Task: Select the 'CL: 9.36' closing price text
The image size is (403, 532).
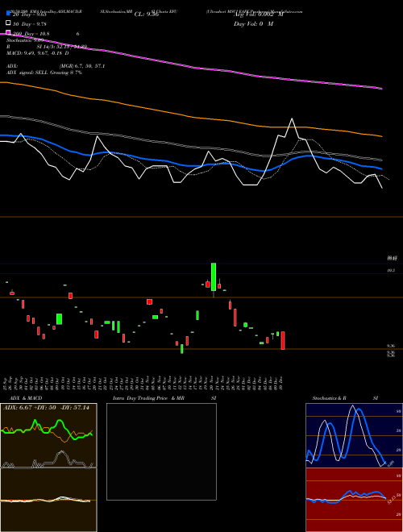Action: pos(147,15)
